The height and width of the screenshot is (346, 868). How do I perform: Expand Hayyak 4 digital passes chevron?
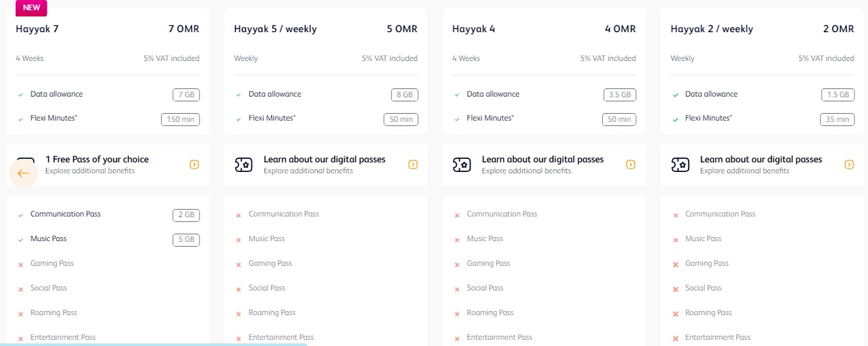click(x=631, y=164)
